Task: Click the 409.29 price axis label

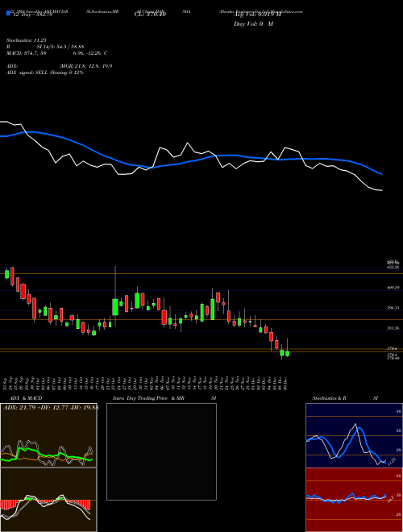Action: (393, 288)
